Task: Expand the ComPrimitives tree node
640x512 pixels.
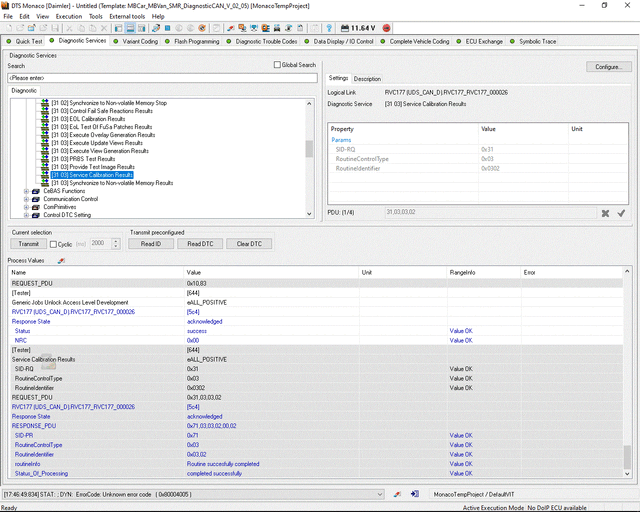Action: coord(26,207)
